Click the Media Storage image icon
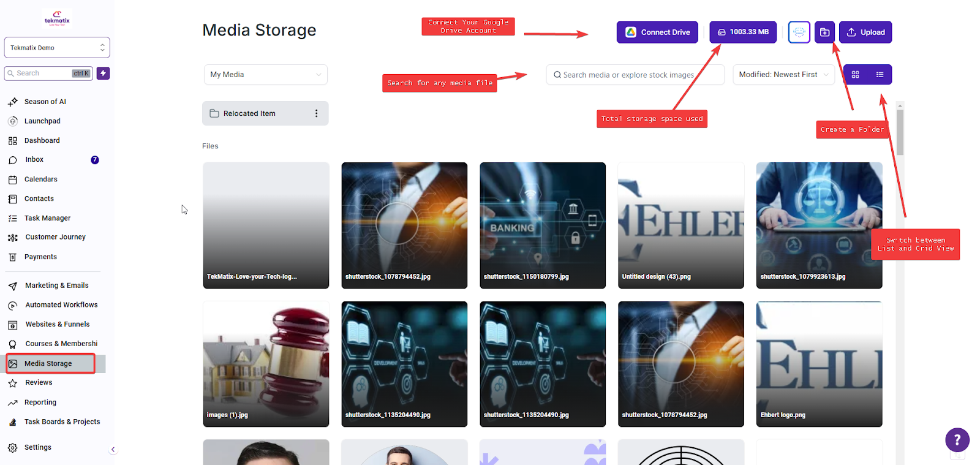This screenshot has height=465, width=980. pos(13,364)
